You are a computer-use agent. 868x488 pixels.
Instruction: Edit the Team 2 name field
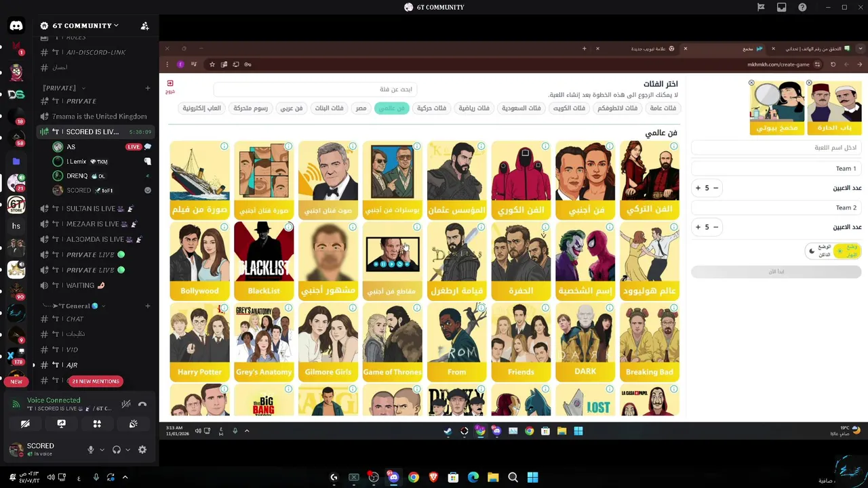click(776, 207)
